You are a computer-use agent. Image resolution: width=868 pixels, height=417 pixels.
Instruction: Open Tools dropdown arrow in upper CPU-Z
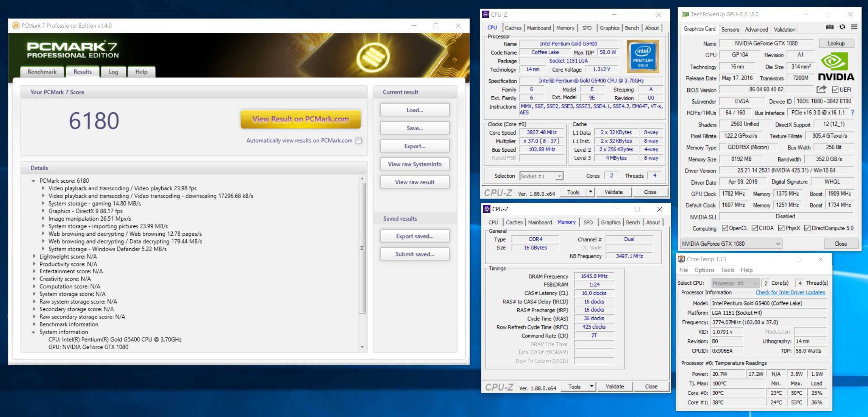590,192
